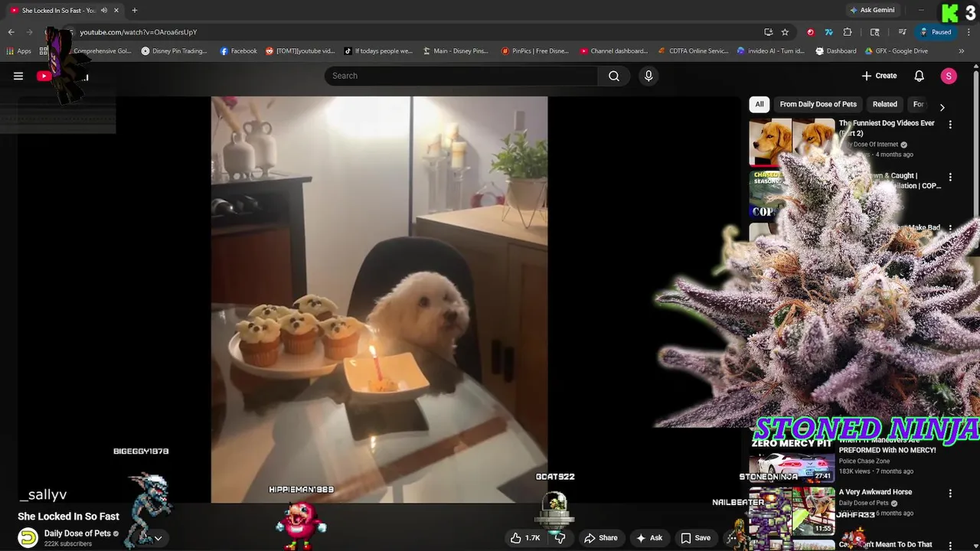This screenshot has height=551, width=980.
Task: Open options for A Very Awkward Horse
Action: coord(950,494)
